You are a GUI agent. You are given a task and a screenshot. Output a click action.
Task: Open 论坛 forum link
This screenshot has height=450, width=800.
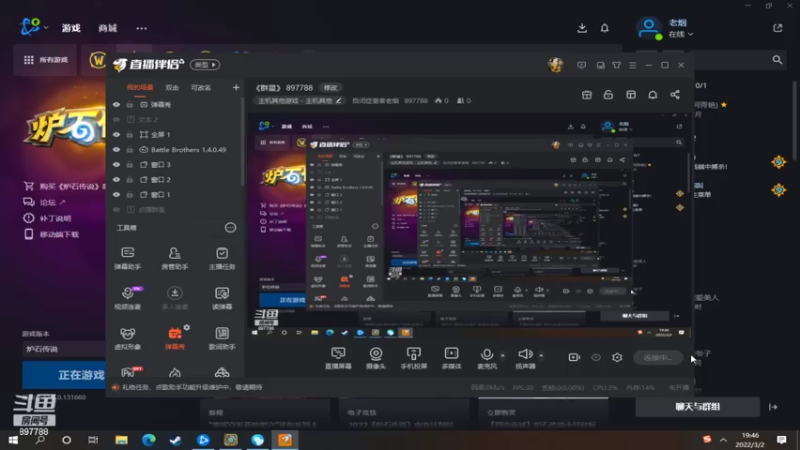click(45, 203)
